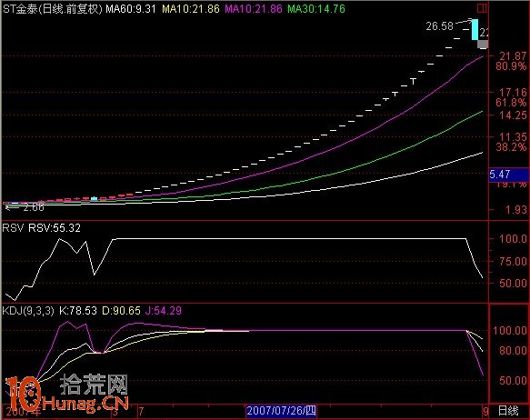
Task: Click the magenta J:54.29 value readout
Action: point(164,311)
